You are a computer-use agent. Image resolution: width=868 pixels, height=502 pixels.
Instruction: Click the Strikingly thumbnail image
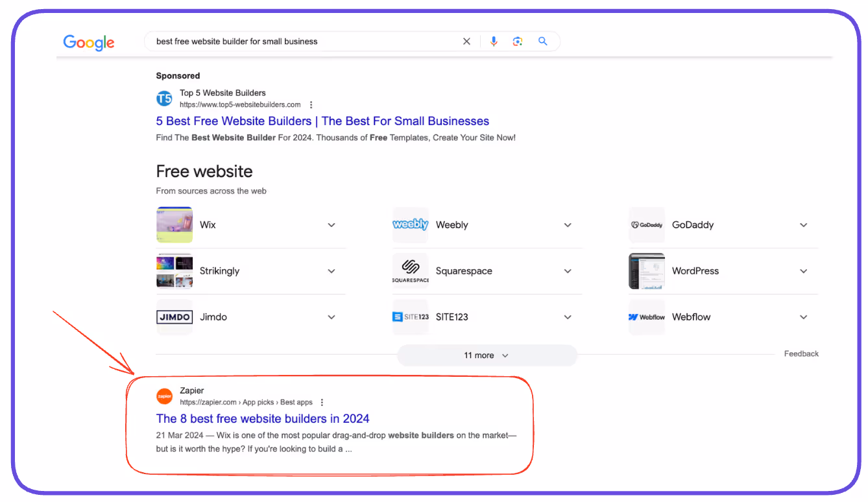(x=175, y=271)
